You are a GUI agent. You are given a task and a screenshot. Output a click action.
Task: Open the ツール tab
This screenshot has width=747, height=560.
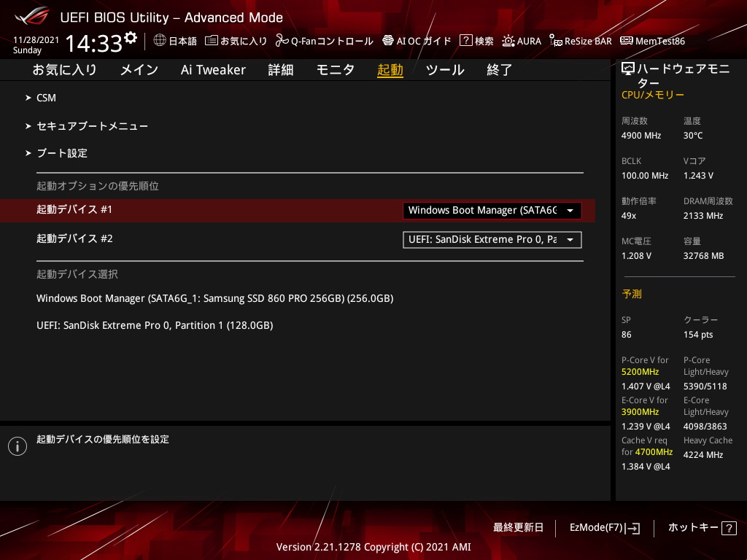coord(445,70)
